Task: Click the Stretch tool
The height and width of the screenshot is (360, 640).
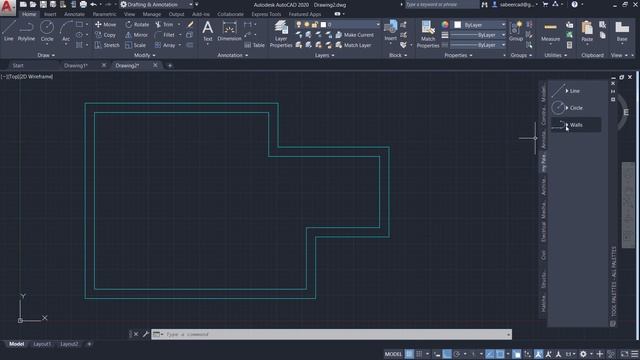Action: [107, 45]
